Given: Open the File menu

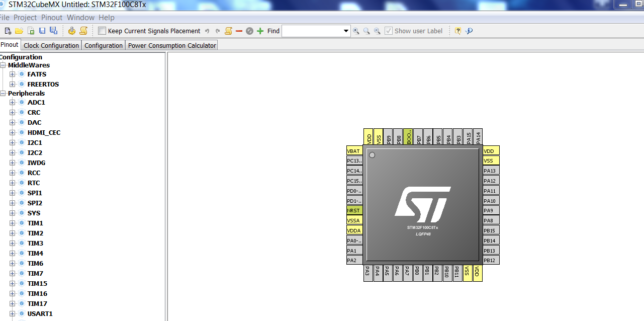Looking at the screenshot, I should 5,17.
